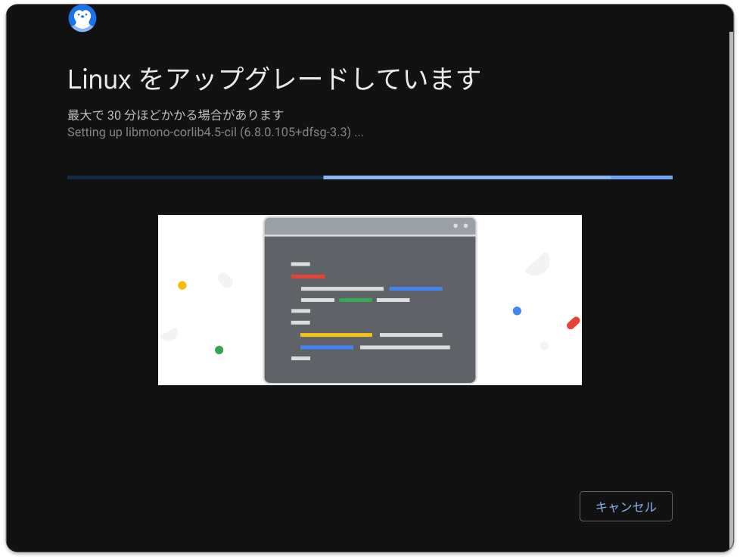Click the 'Linux をアップグレードしています' heading
The image size is (740, 560).
point(273,78)
